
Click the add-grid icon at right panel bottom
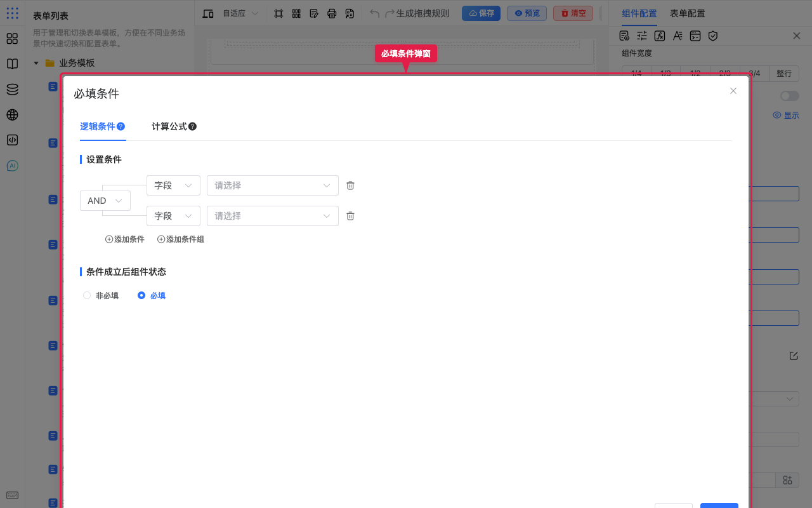[x=788, y=480]
